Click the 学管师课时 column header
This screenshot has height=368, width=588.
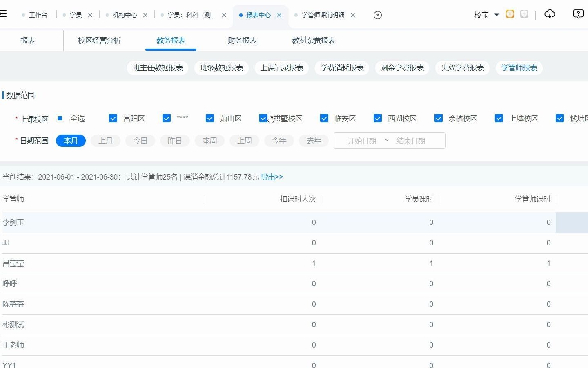(x=533, y=199)
